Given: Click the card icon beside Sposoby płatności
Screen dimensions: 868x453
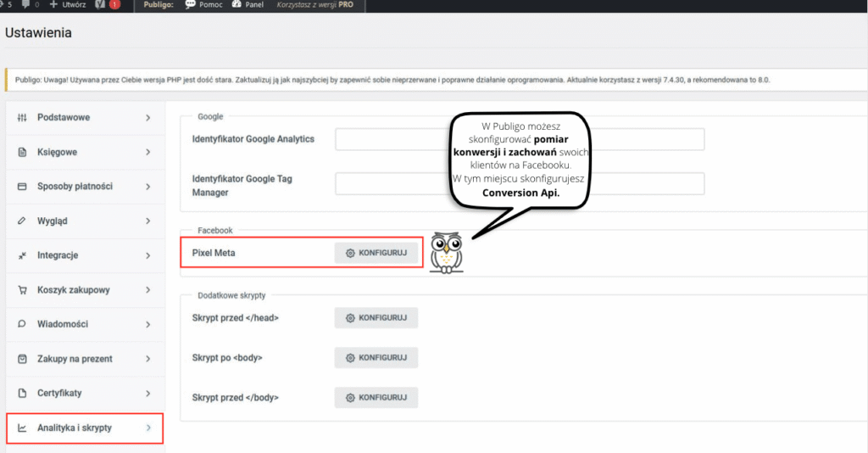Looking at the screenshot, I should [22, 187].
